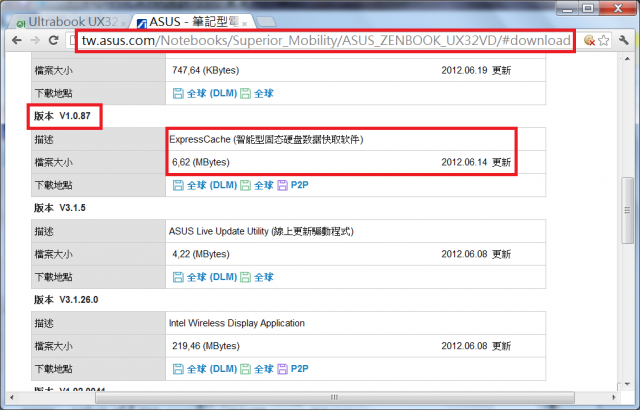Close the Ultrabook UX32 tab
Viewport: 640px width, 410px height.
pyautogui.click(x=124, y=24)
